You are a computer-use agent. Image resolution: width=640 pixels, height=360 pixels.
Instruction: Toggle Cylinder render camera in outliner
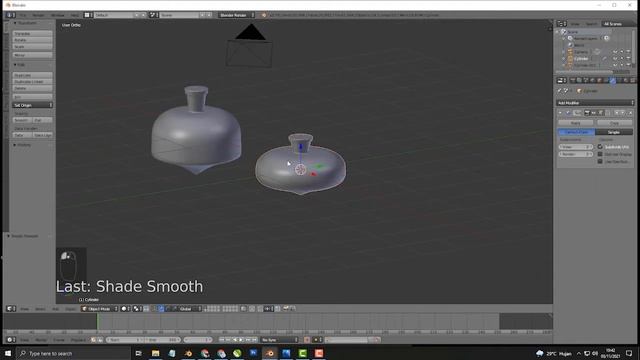pos(628,58)
